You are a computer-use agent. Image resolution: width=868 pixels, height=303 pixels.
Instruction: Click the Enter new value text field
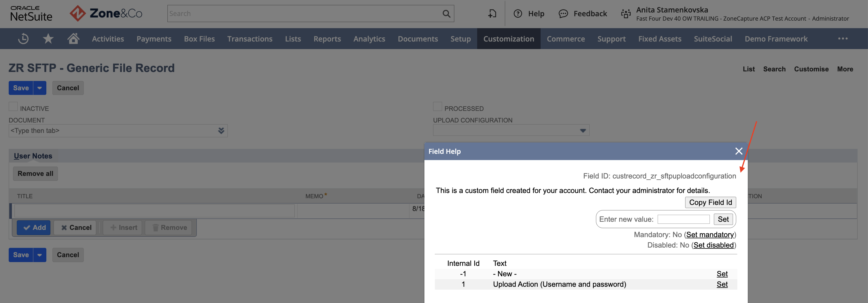[683, 219]
